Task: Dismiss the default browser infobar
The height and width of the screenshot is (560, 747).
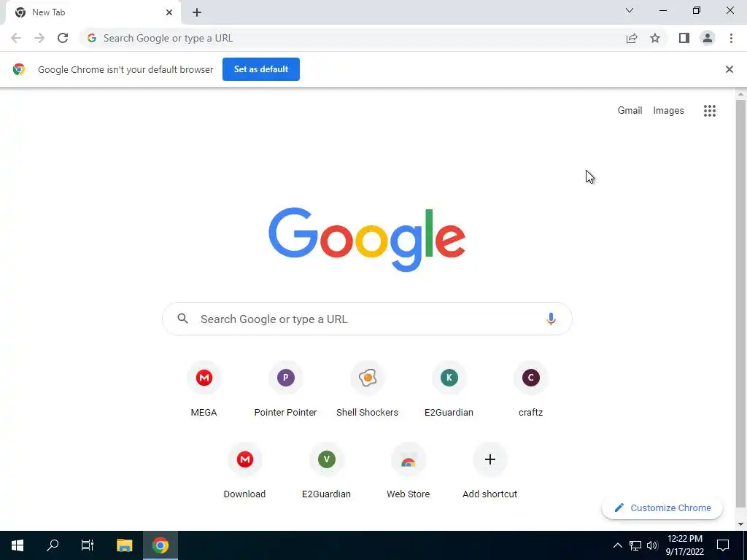Action: pos(729,69)
